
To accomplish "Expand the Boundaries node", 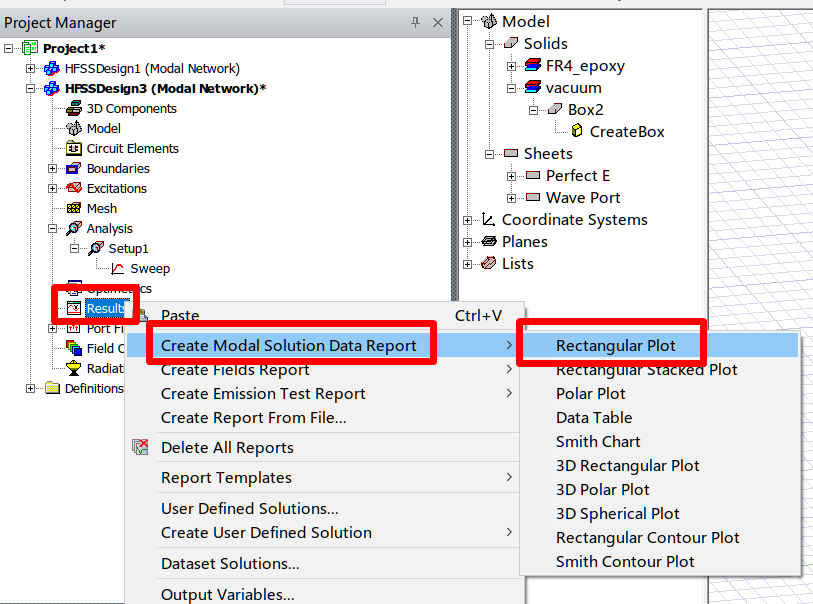I will click(x=52, y=168).
